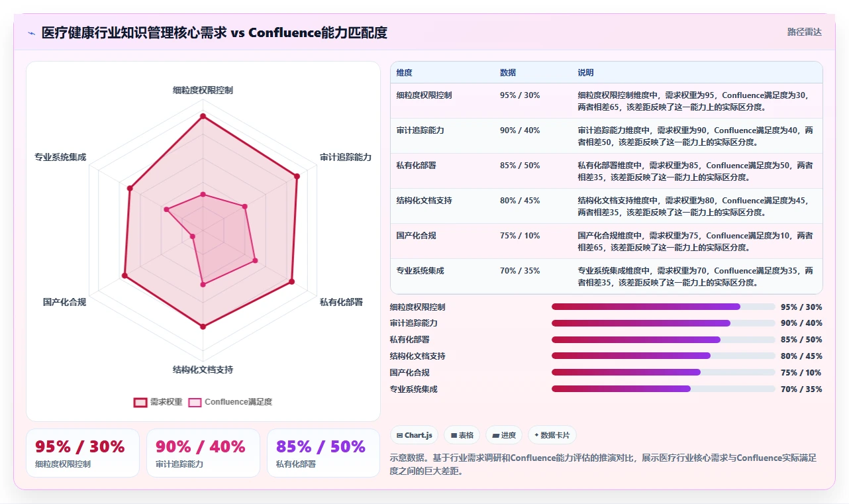Click the 85% / 50% stat card
Viewport: 849px width, 504px height.
point(324,453)
